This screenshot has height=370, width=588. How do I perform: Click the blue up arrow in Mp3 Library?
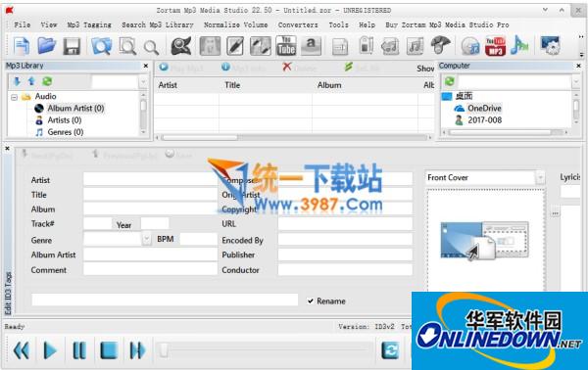31,81
